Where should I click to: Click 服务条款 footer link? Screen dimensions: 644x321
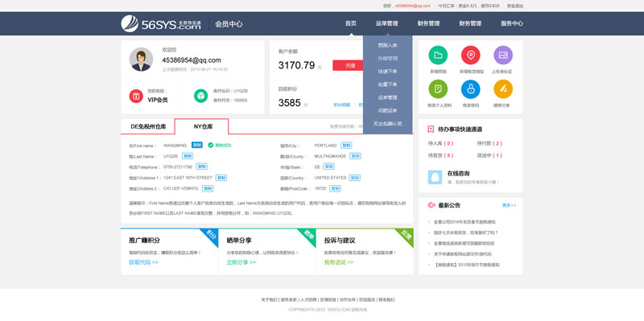coord(289,299)
